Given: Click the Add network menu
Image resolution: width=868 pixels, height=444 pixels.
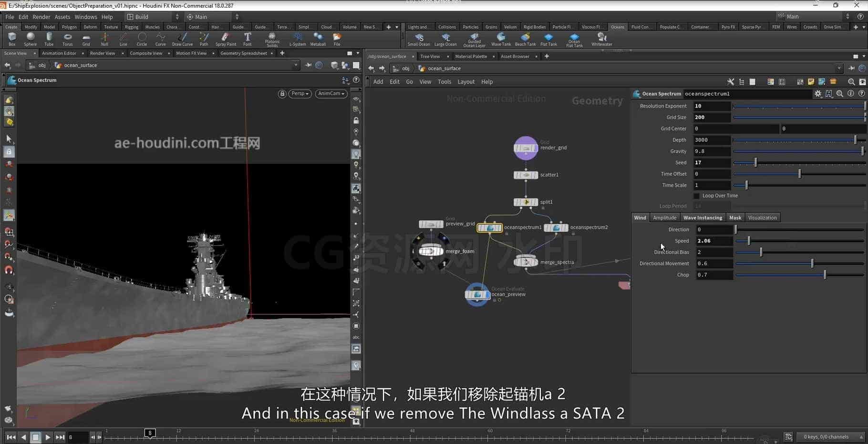Looking at the screenshot, I should (378, 82).
